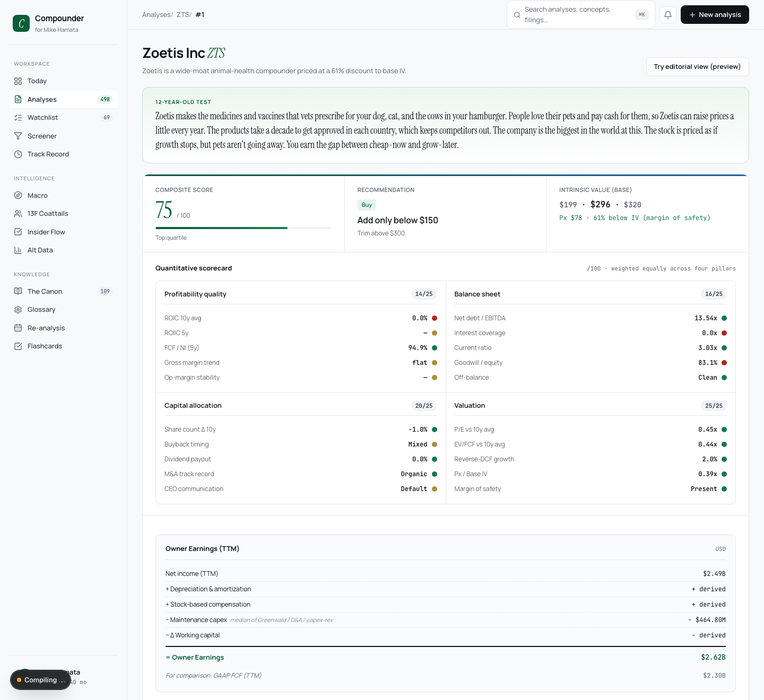Click the Alt Data chart icon

pyautogui.click(x=18, y=250)
